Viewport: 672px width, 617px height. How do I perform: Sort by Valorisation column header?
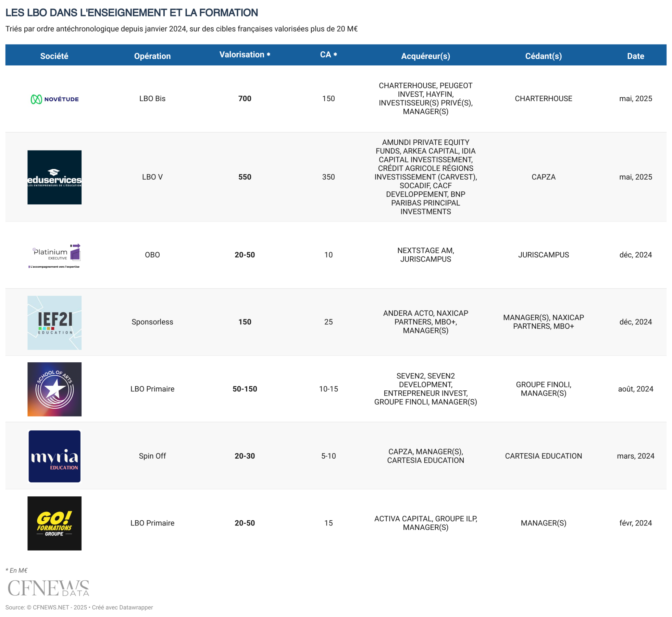pos(245,55)
